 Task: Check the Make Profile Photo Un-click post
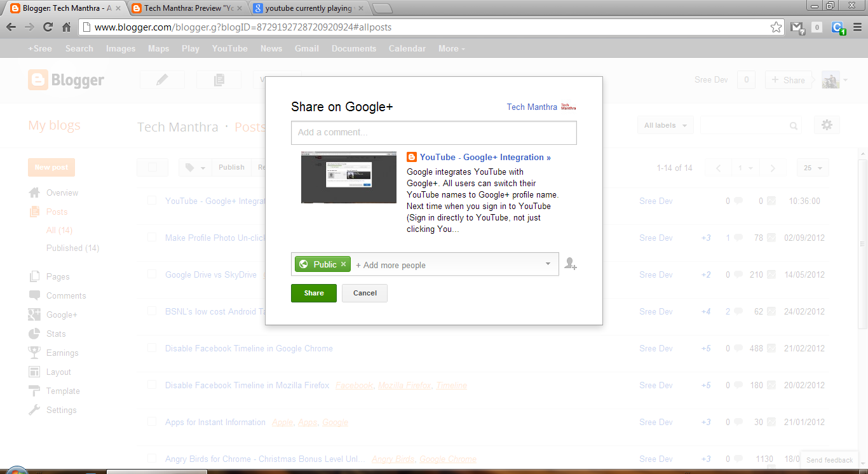(152, 237)
